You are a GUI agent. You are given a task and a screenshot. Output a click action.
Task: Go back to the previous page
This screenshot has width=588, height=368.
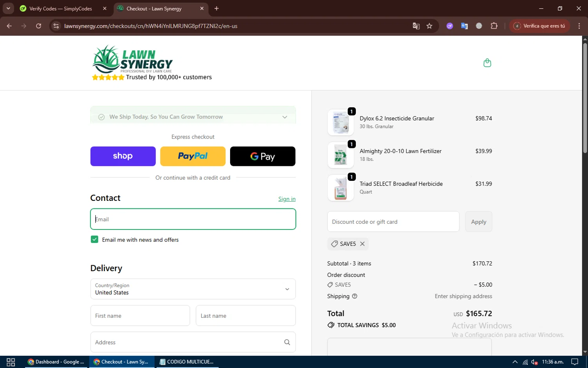point(9,26)
